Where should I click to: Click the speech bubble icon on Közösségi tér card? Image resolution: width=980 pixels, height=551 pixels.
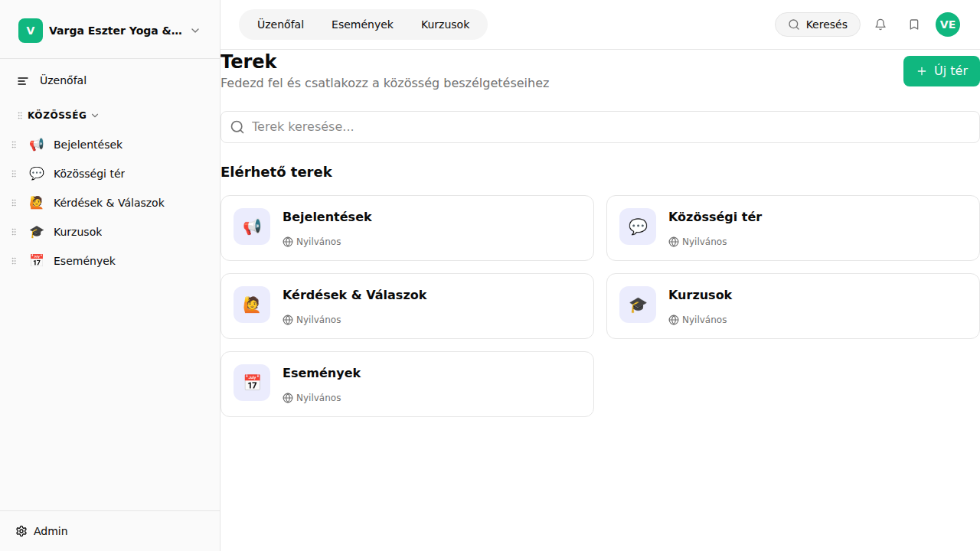pos(638,227)
